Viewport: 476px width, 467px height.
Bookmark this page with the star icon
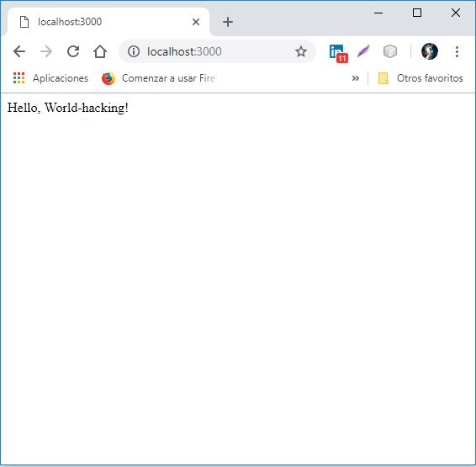pos(301,51)
